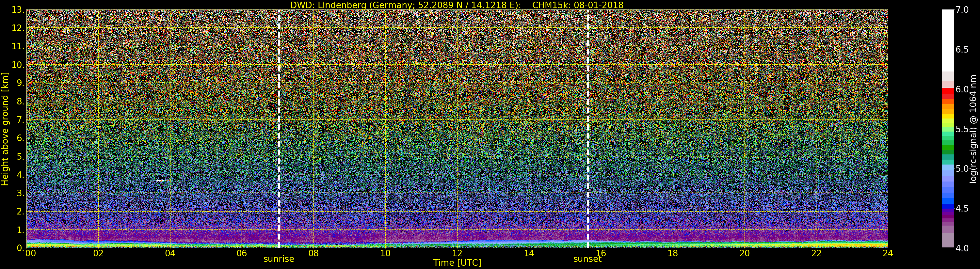Click time-axis tick '10'
This screenshot has height=269, width=980.
[385, 253]
